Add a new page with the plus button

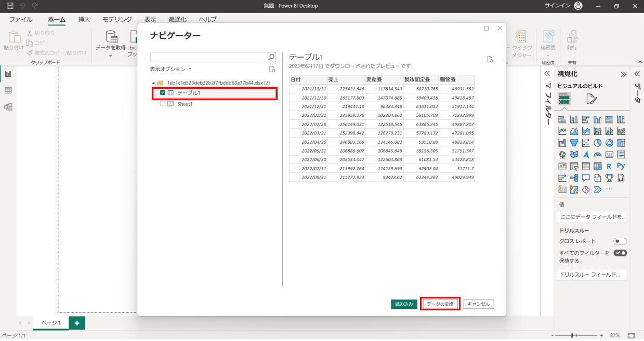pos(77,323)
